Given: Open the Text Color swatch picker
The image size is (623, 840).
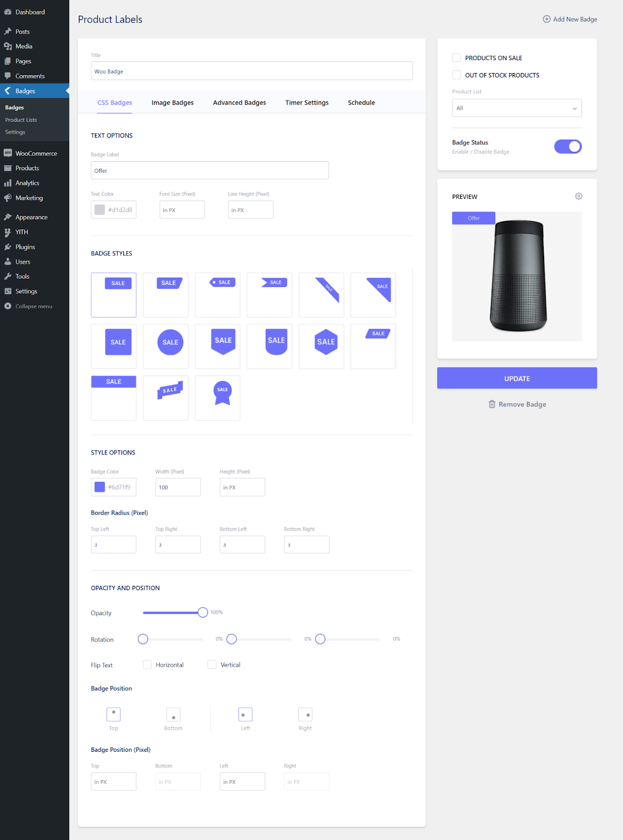Looking at the screenshot, I should 100,209.
